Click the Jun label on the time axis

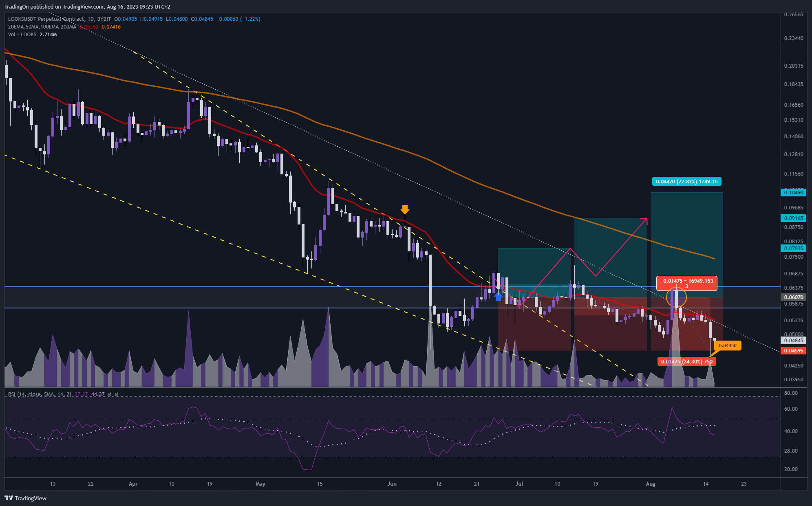pos(392,484)
